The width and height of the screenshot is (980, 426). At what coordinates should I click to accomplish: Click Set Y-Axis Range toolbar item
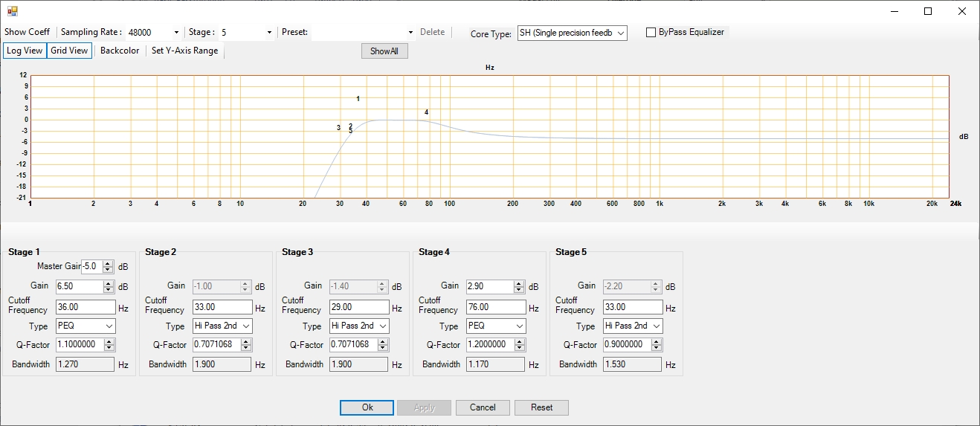pyautogui.click(x=184, y=51)
